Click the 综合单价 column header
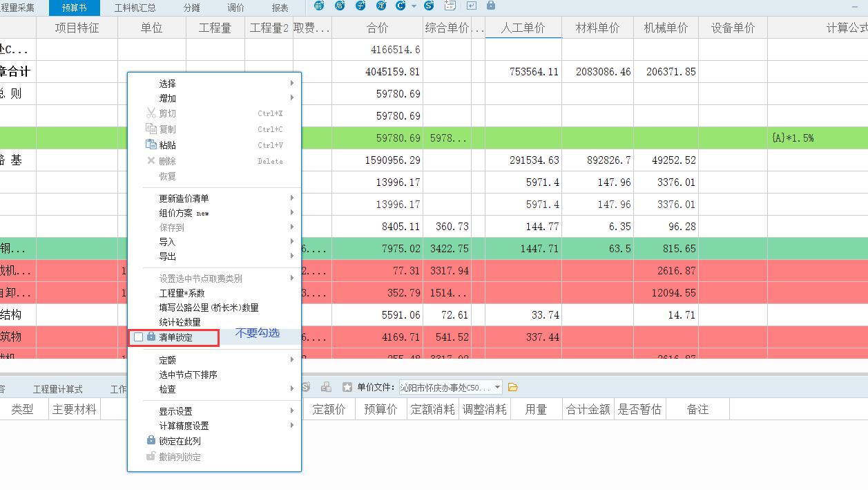 click(x=447, y=28)
